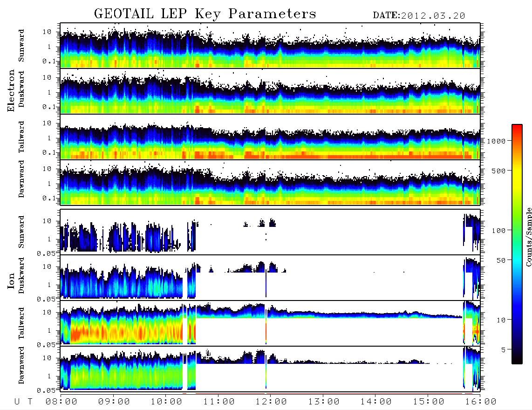532x410 pixels.
Task: Click the Electron Sunward spectrogram panel
Action: pos(270,45)
